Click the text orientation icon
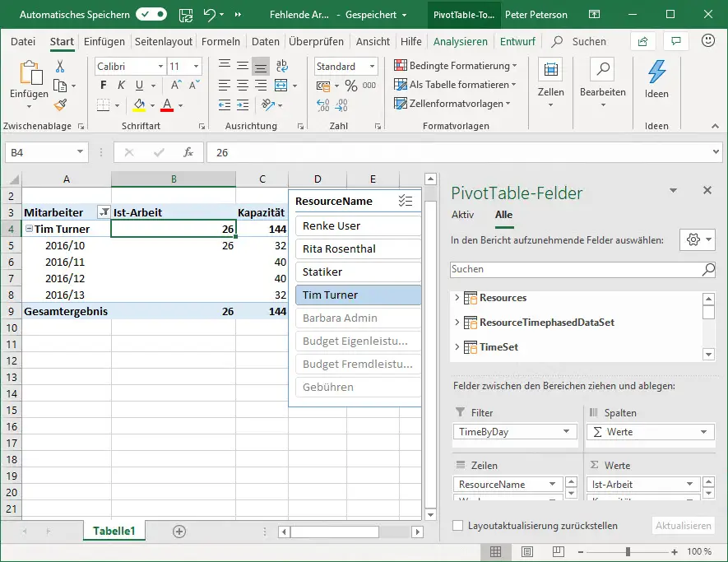The width and height of the screenshot is (728, 562). click(268, 105)
